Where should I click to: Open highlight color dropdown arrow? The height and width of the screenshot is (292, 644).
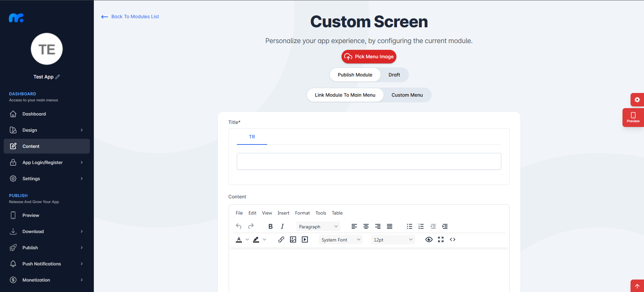coord(264,239)
